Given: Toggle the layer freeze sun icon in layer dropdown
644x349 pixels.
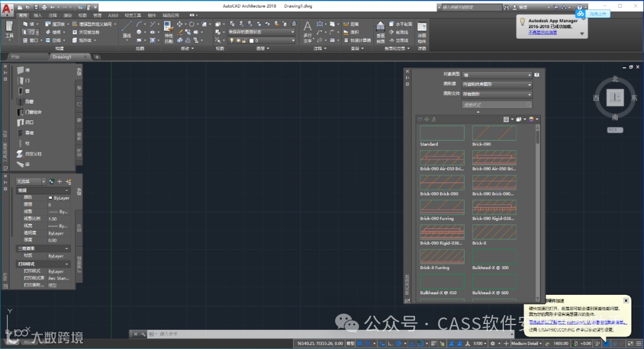Looking at the screenshot, I should (x=238, y=40).
